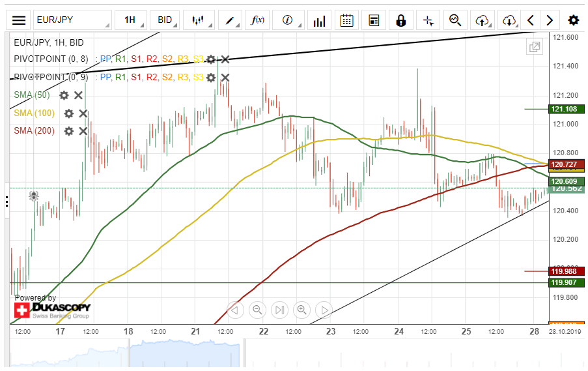Click the cloud upload icon

482,20
